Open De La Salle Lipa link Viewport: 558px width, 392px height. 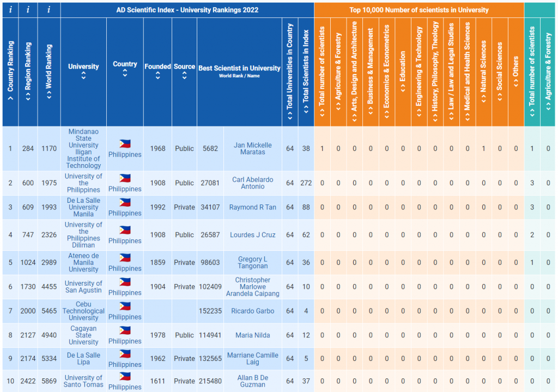tap(83, 359)
